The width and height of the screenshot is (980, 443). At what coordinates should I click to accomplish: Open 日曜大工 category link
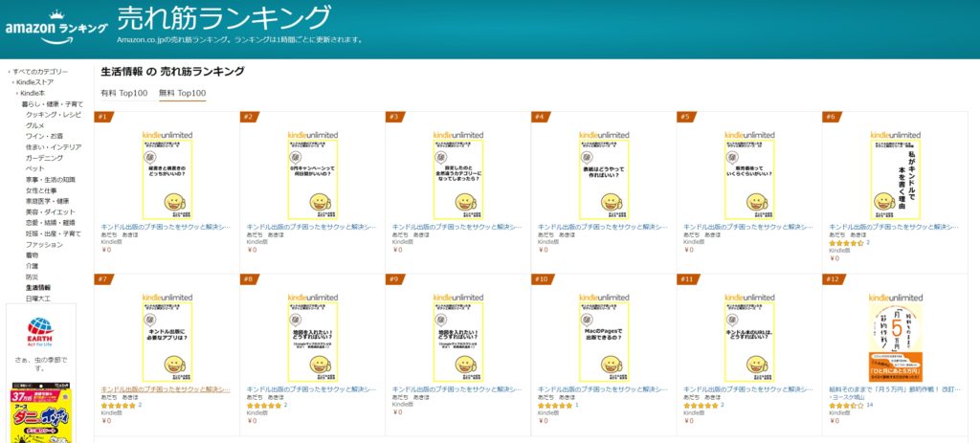(38, 298)
